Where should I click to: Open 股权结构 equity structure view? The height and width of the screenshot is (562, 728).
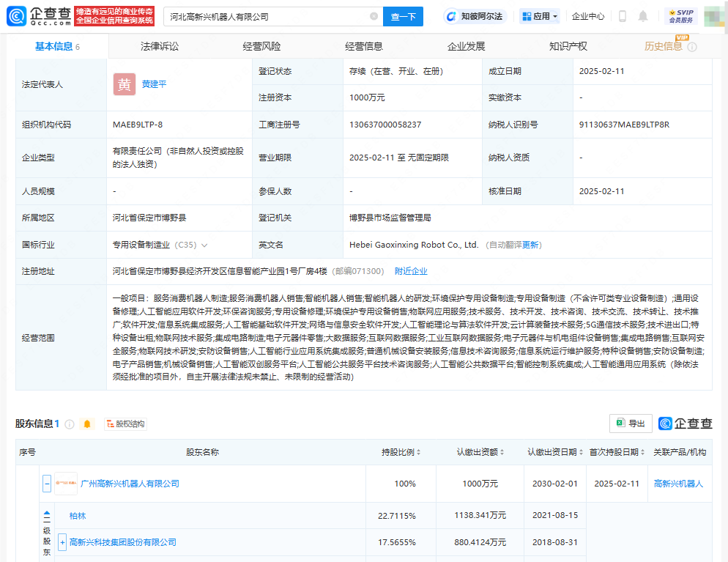tap(126, 424)
